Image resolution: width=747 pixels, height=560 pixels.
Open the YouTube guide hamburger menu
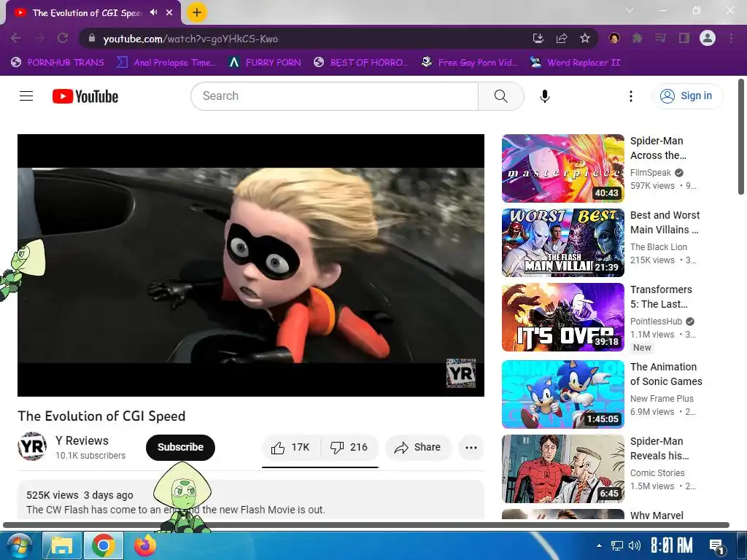pyautogui.click(x=26, y=96)
